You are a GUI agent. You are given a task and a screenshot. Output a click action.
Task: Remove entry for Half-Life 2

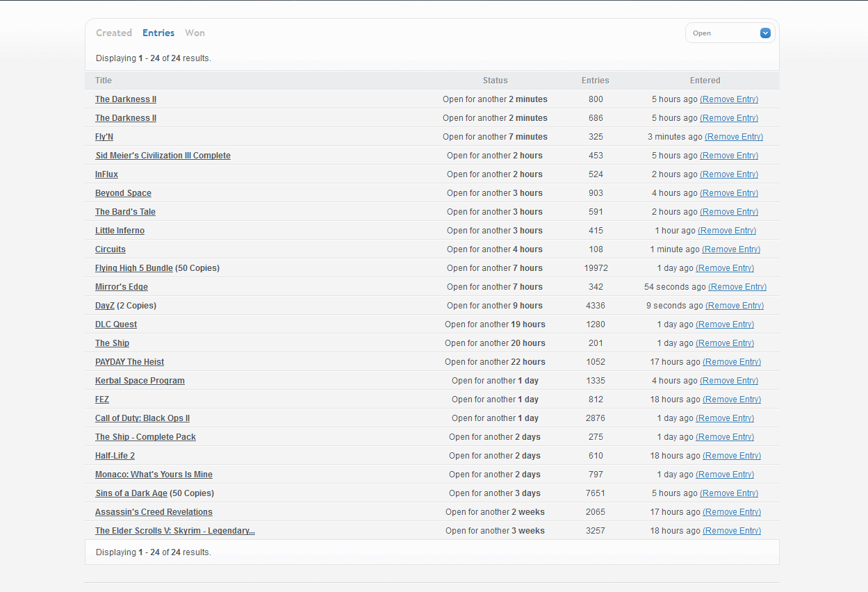(x=732, y=456)
